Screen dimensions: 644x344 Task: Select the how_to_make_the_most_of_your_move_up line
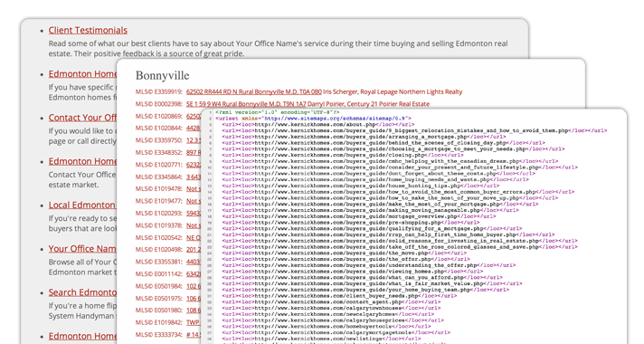390,197
